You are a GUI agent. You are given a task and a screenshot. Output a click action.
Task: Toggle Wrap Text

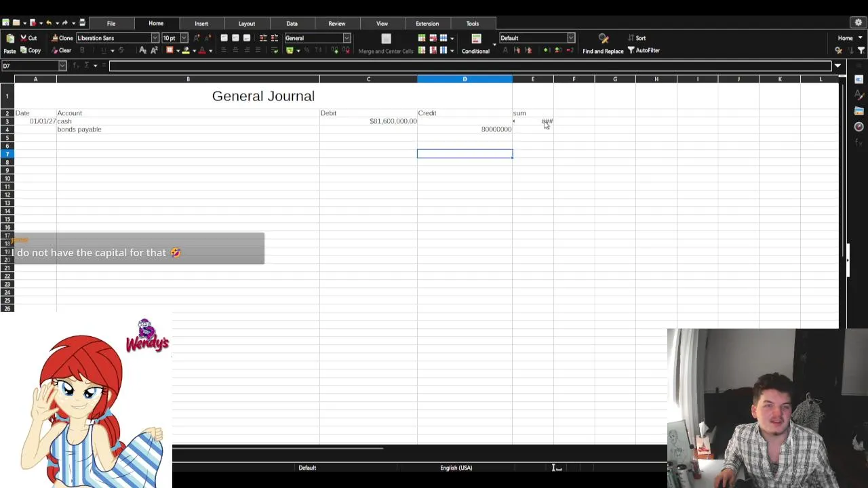tap(275, 50)
